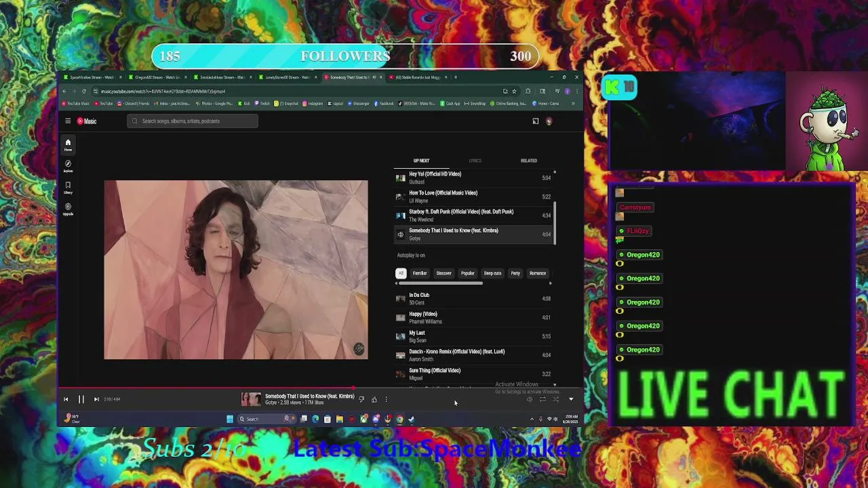
Task: Play Hey Ya! (Official HD Video) from queue
Action: pyautogui.click(x=474, y=178)
